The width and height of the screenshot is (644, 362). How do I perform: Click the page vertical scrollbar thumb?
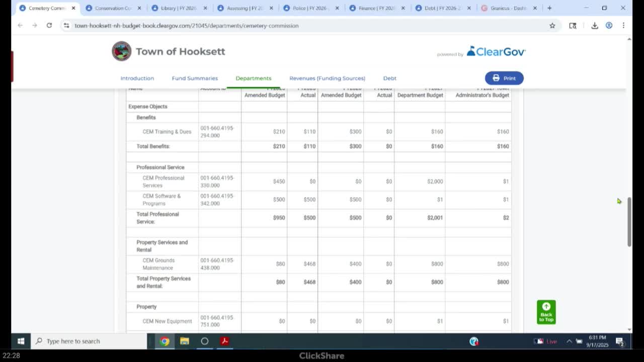629,221
